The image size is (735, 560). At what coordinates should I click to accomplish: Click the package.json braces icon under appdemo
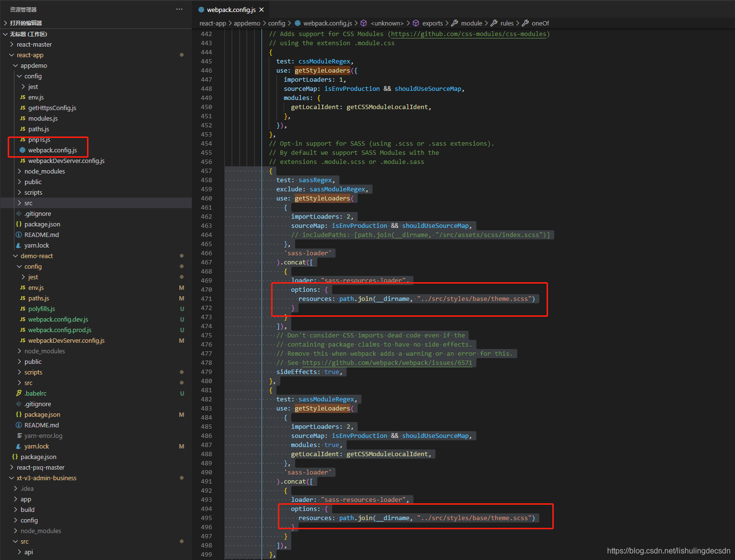[x=19, y=224]
